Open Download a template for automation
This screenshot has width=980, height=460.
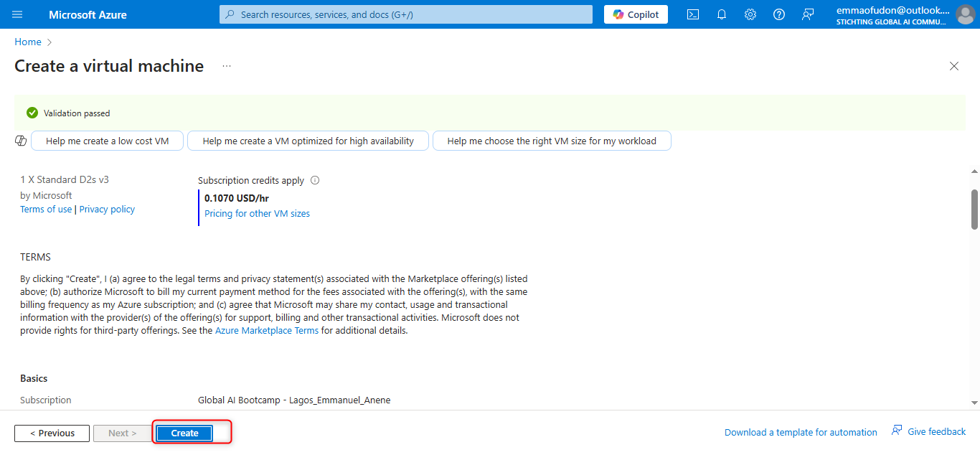pyautogui.click(x=801, y=432)
